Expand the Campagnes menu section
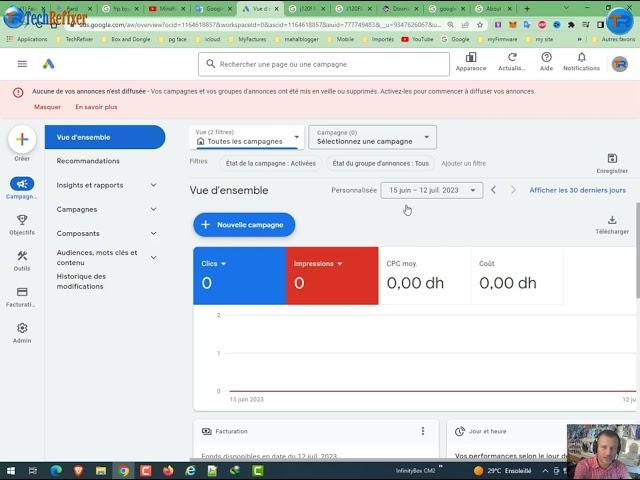This screenshot has height=480, width=640. (153, 209)
